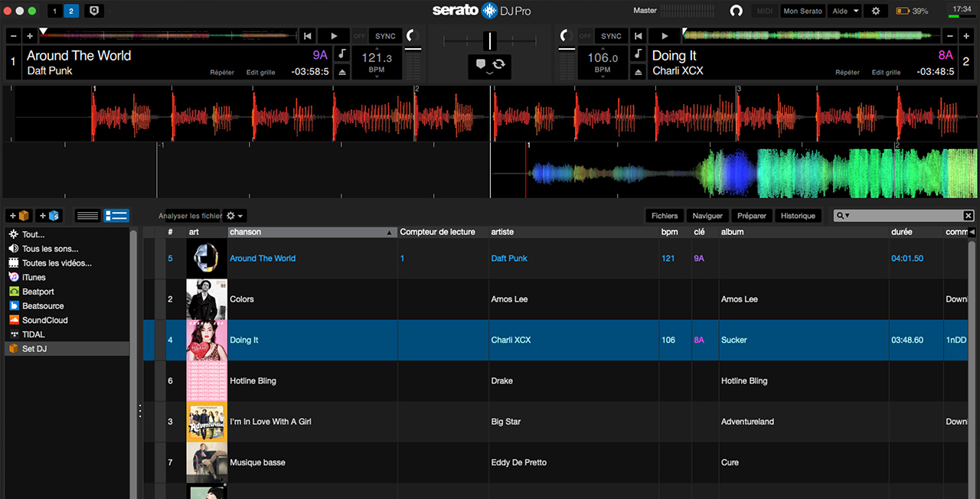Decrease deck 1 BPM with down arrow
Screen dimensions: 980x499
[x=377, y=76]
